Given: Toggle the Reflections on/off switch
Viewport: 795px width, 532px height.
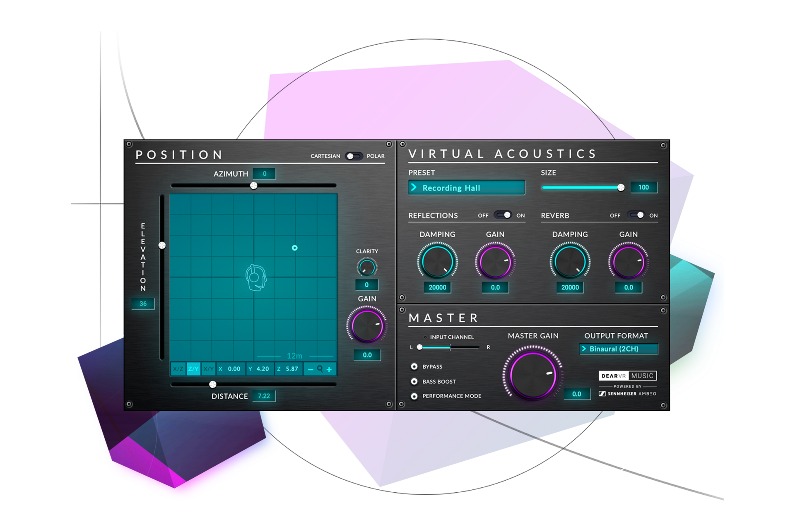Looking at the screenshot, I should (x=503, y=215).
